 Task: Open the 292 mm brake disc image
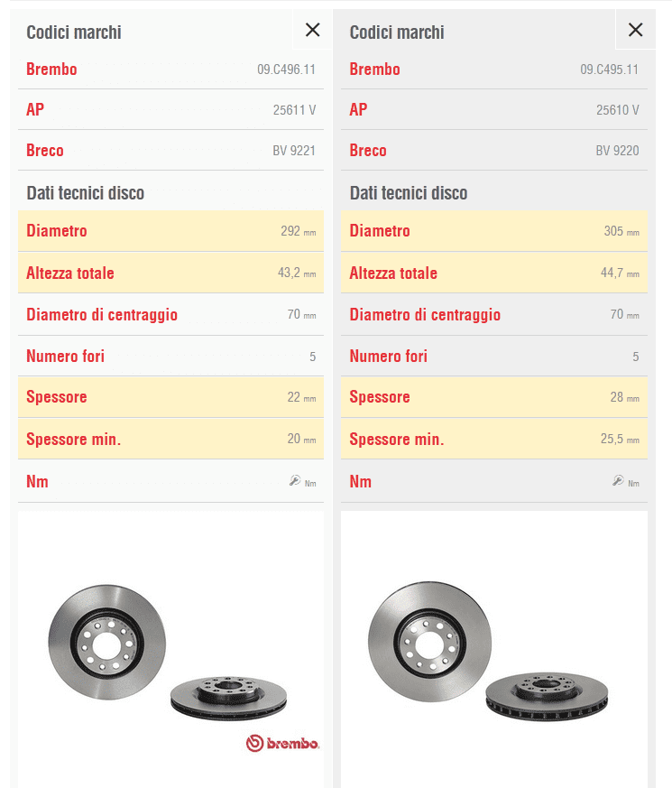pos(170,649)
